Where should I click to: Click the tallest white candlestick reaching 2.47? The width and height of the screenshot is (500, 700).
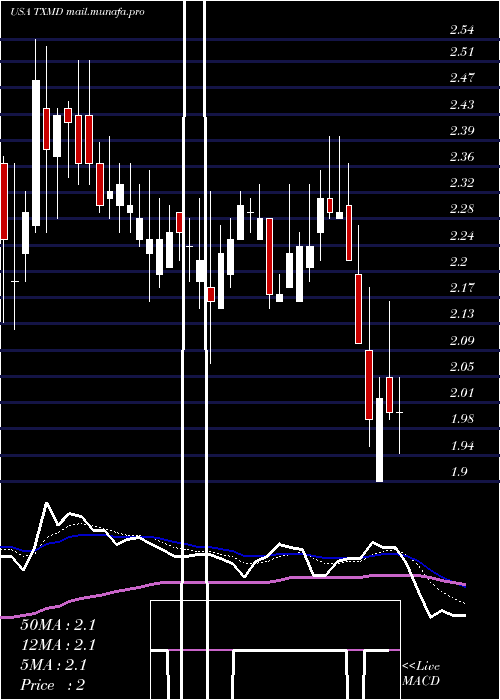(x=36, y=153)
